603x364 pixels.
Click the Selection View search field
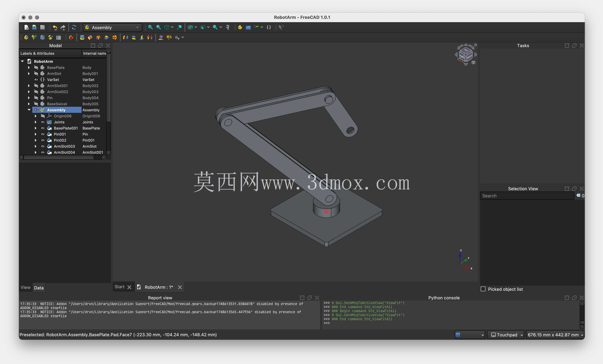[527, 196]
